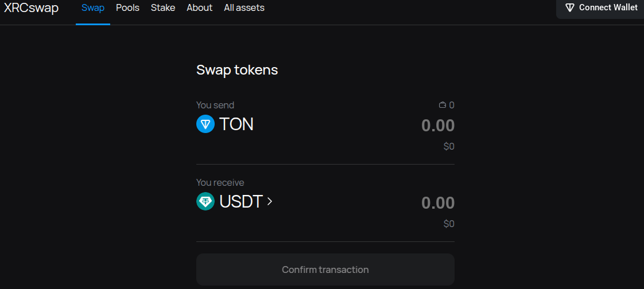644x289 pixels.
Task: Go to the Stake tab
Action: click(163, 8)
